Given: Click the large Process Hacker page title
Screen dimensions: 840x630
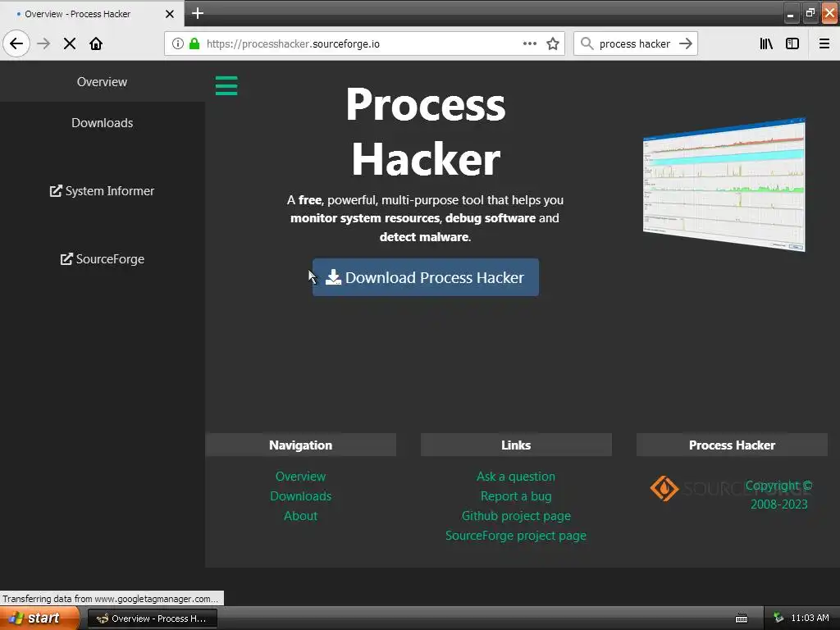Looking at the screenshot, I should coord(426,131).
